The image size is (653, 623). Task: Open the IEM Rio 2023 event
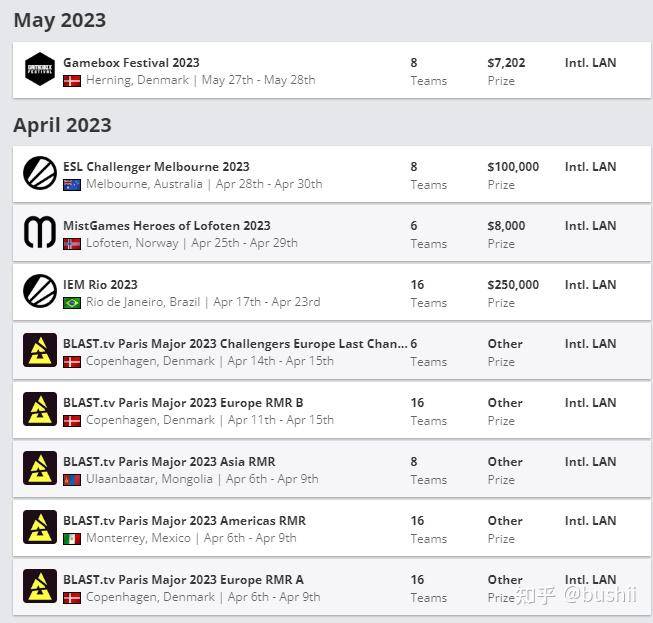click(100, 285)
